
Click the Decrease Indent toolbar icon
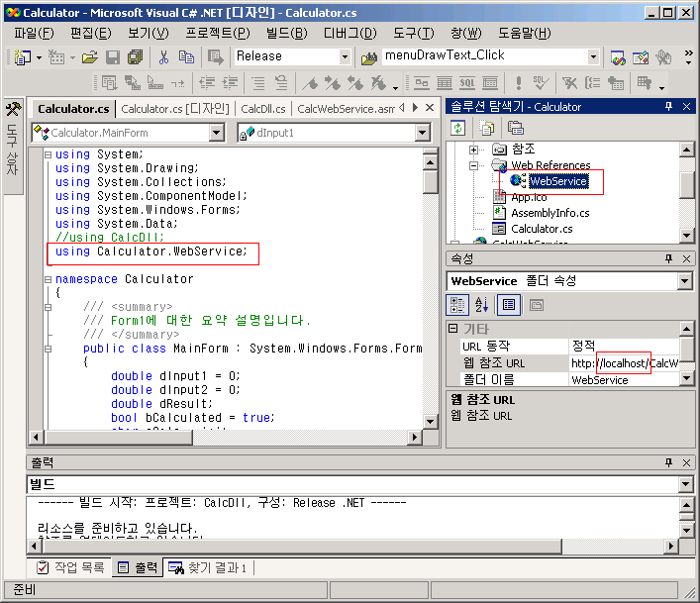207,83
